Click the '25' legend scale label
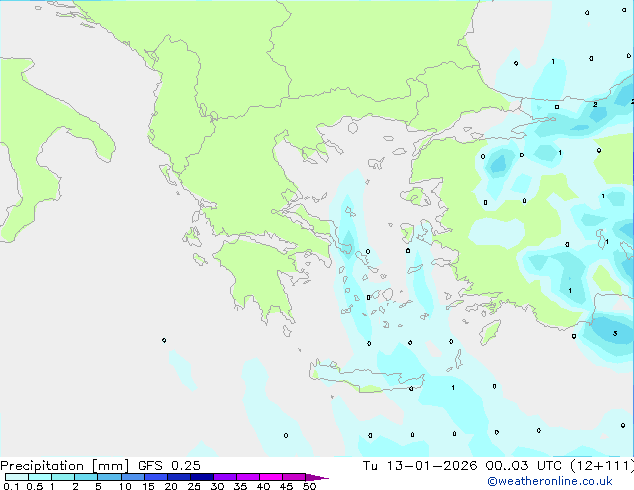Screen dimensions: 634x490 point(194,486)
